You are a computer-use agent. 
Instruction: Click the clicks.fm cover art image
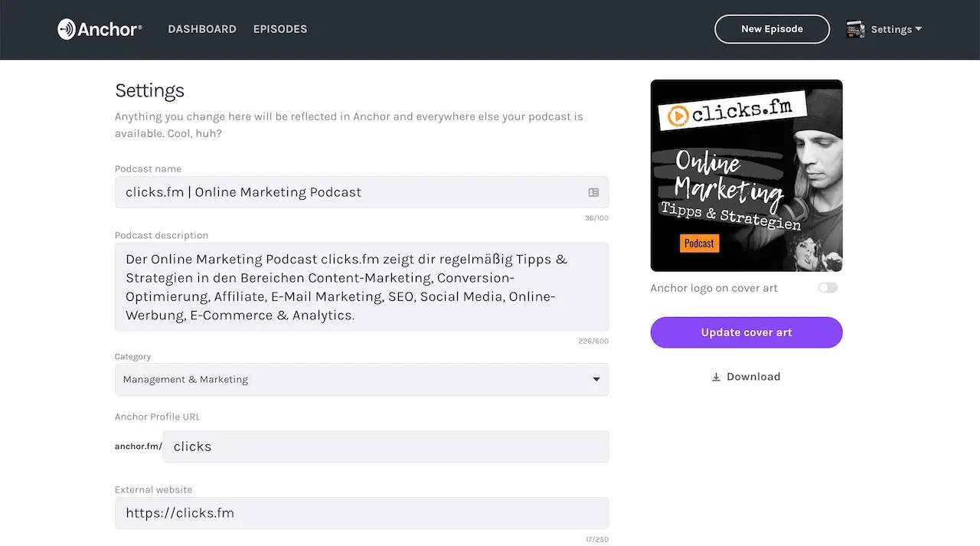click(746, 175)
